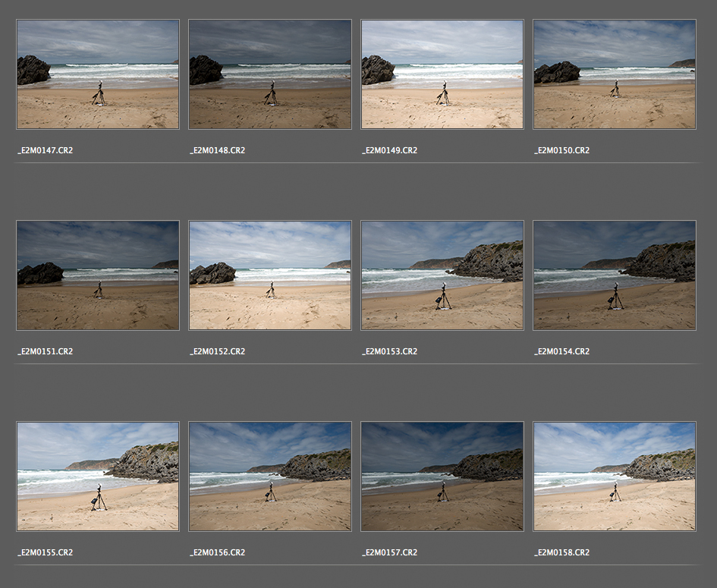
Task: Select the file name _E2M0153.CR2
Action: (x=390, y=351)
